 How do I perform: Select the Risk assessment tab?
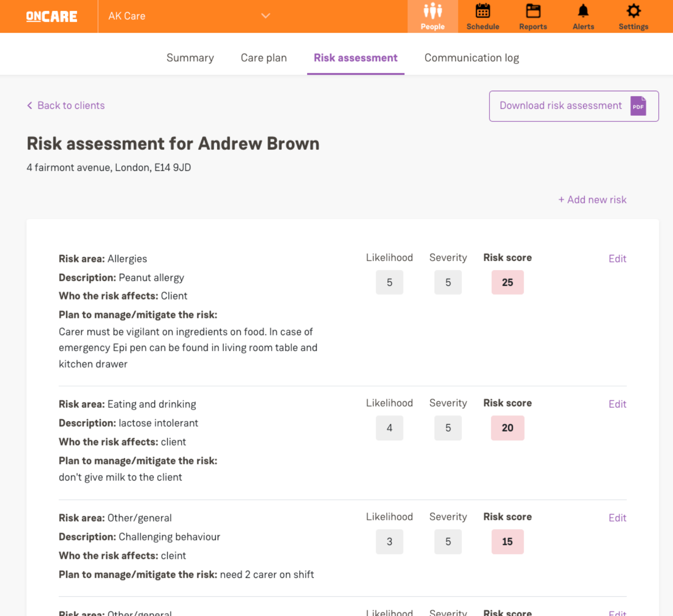[x=355, y=58]
